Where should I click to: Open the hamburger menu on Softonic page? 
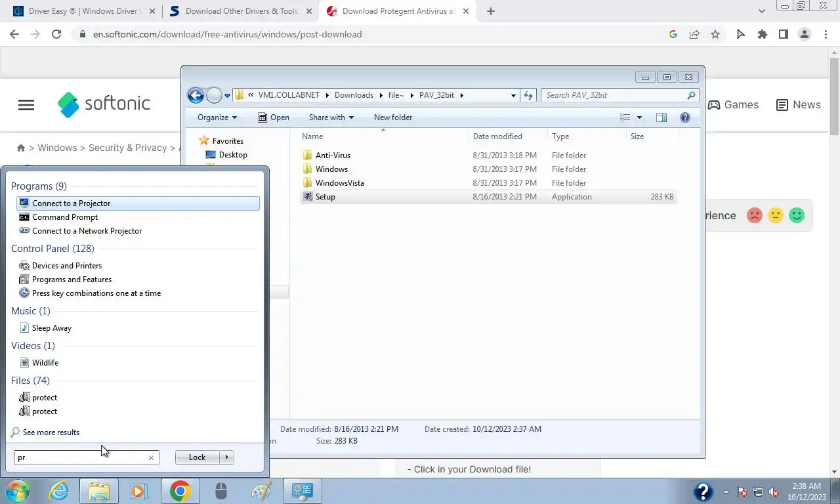coord(26,105)
